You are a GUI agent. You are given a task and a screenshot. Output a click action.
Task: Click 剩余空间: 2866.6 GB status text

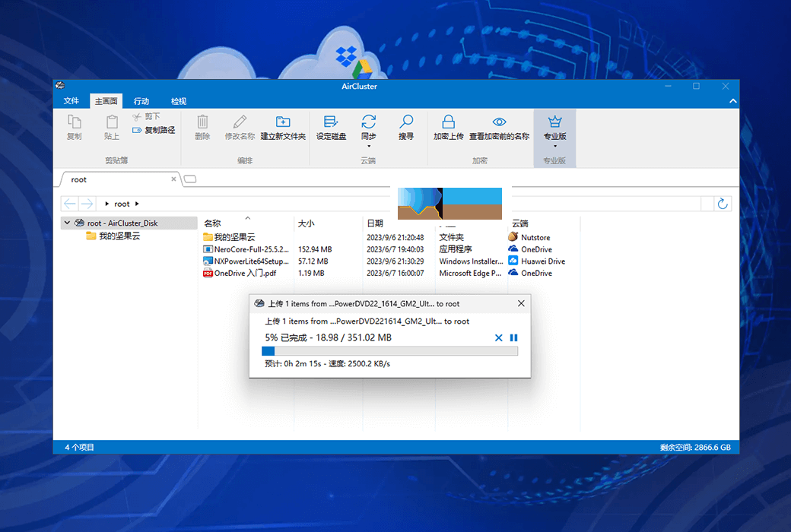pos(695,448)
